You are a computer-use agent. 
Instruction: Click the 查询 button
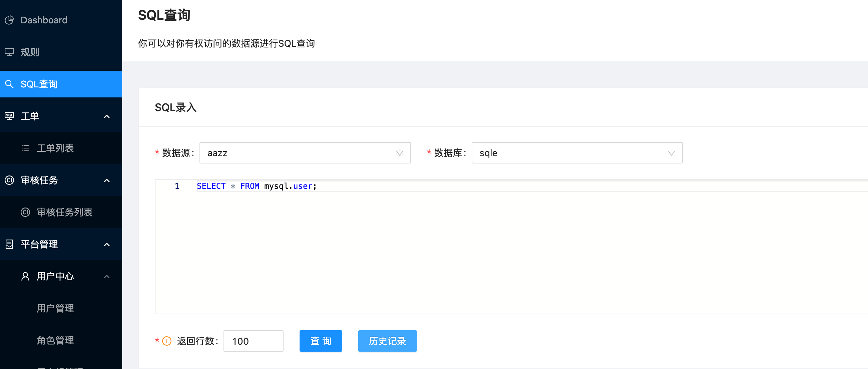(x=321, y=341)
